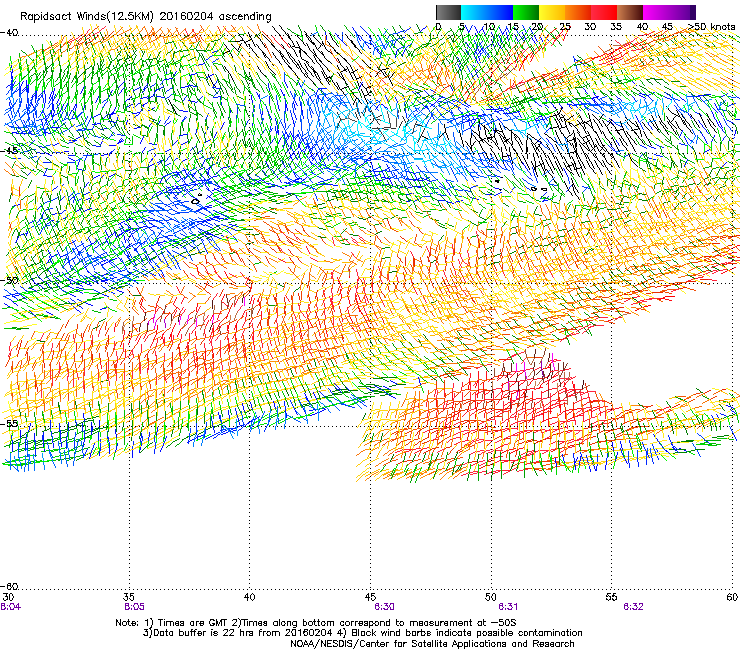This screenshot has height=650, width=740.
Task: Click the legend label '0'
Action: click(438, 27)
